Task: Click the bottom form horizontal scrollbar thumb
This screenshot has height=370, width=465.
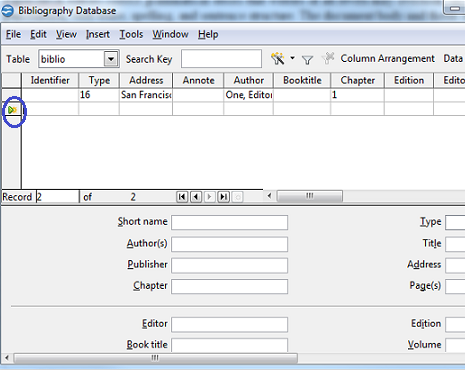Action: pyautogui.click(x=155, y=358)
